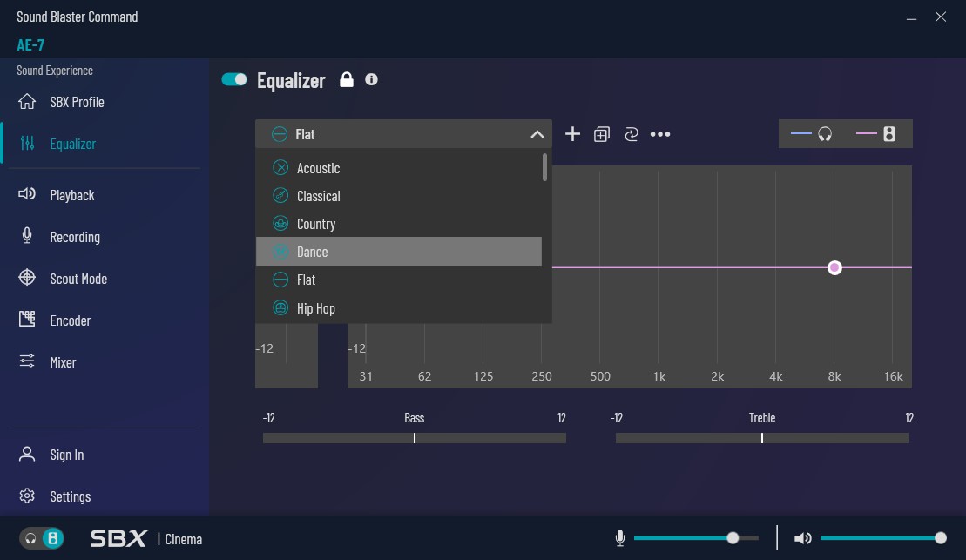
Task: Click the Playback speaker icon
Action: (27, 194)
